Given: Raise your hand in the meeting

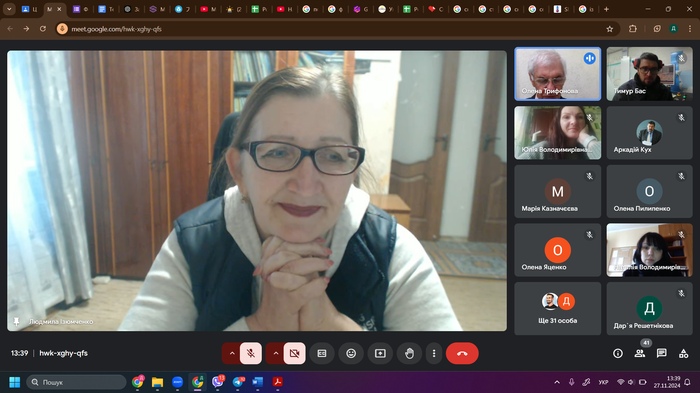Looking at the screenshot, I should click(x=409, y=353).
